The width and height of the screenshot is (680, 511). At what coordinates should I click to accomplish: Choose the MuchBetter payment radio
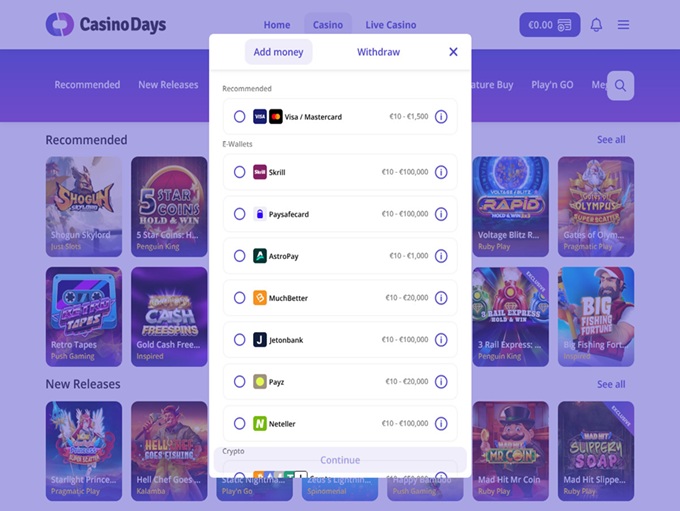point(239,298)
